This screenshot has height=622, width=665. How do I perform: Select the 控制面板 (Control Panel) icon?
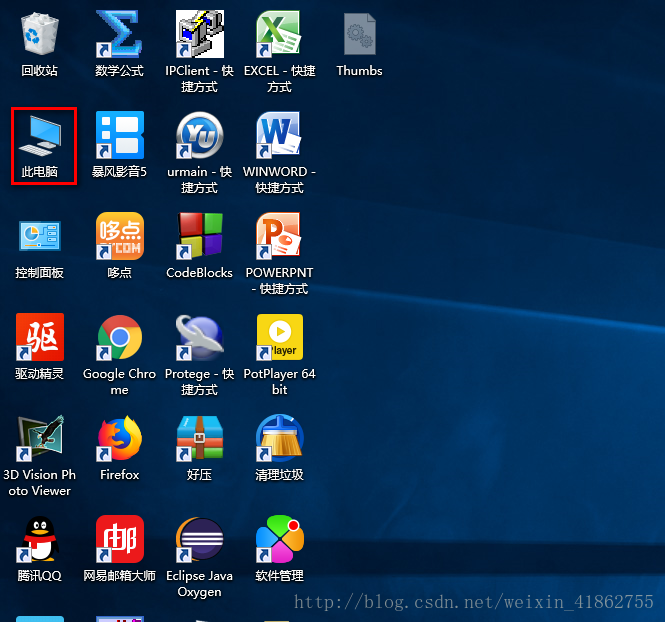(39, 236)
